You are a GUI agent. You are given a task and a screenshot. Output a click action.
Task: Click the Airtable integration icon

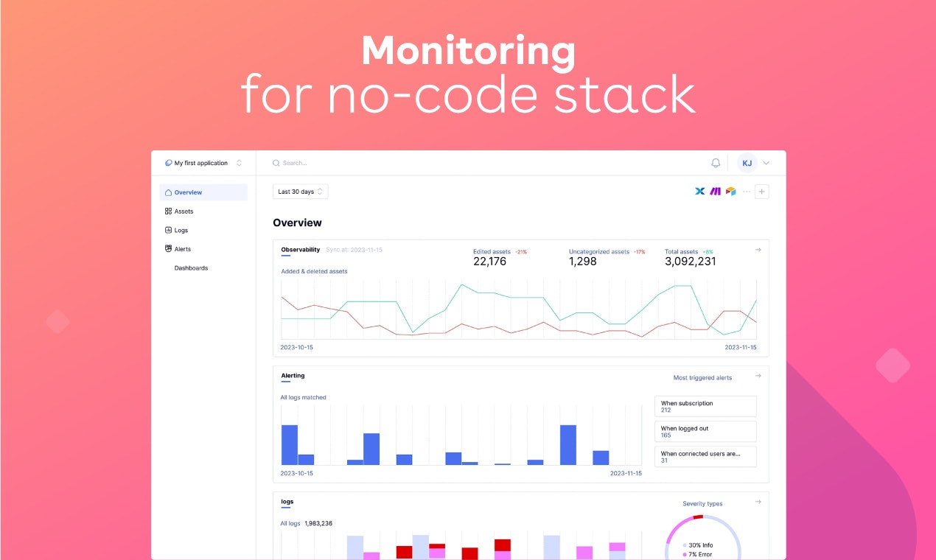730,192
